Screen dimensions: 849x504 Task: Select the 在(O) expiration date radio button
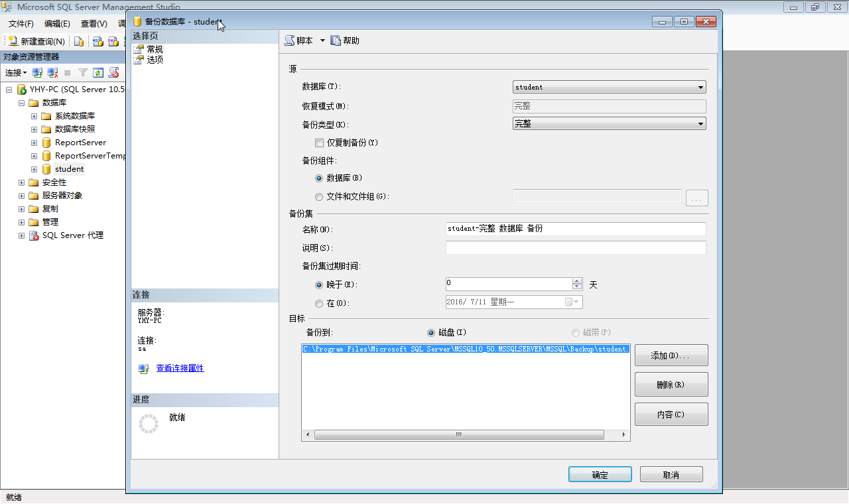pyautogui.click(x=319, y=303)
